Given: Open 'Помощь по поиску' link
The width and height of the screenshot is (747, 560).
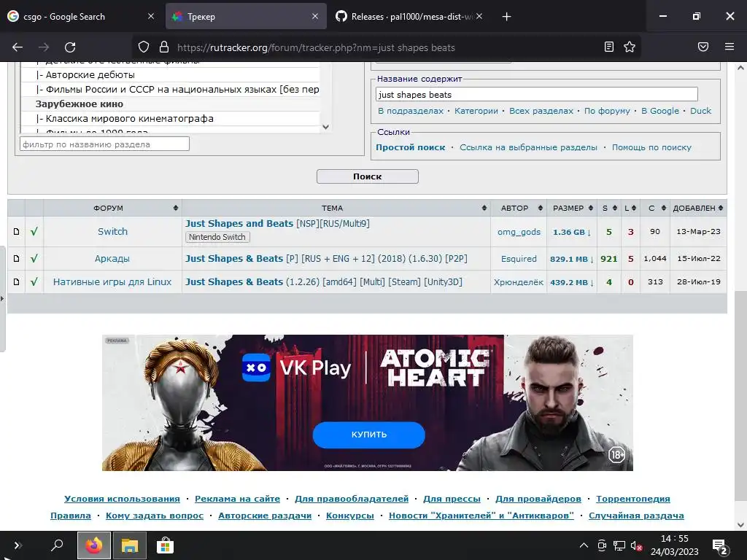Looking at the screenshot, I should click(x=651, y=147).
